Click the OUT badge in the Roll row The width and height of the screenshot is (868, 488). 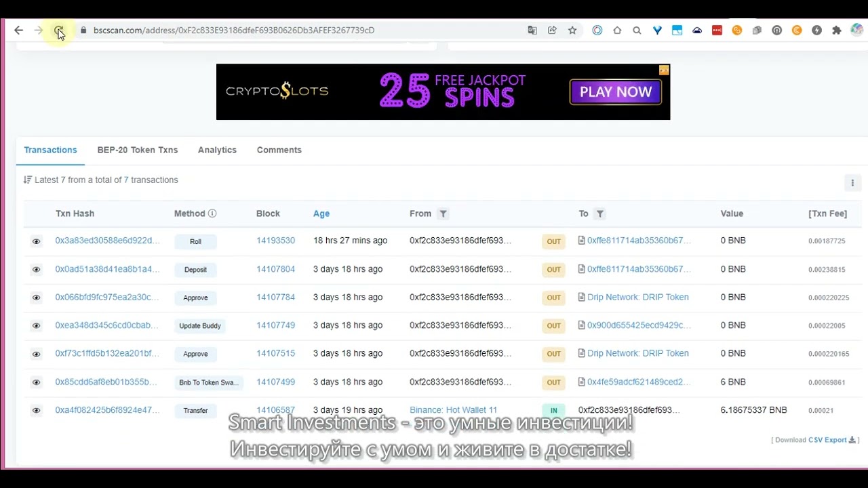[554, 241]
